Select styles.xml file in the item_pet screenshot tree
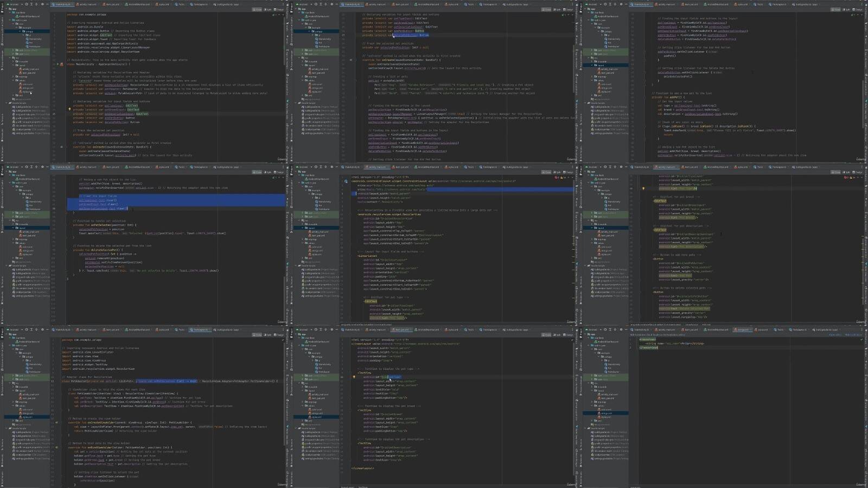This screenshot has width=868, height=488. [316, 417]
